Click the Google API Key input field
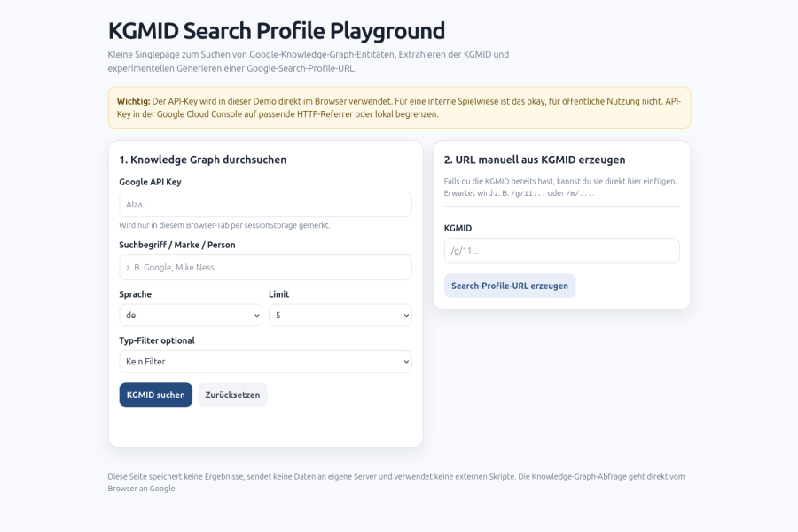The height and width of the screenshot is (532, 798). pos(265,204)
